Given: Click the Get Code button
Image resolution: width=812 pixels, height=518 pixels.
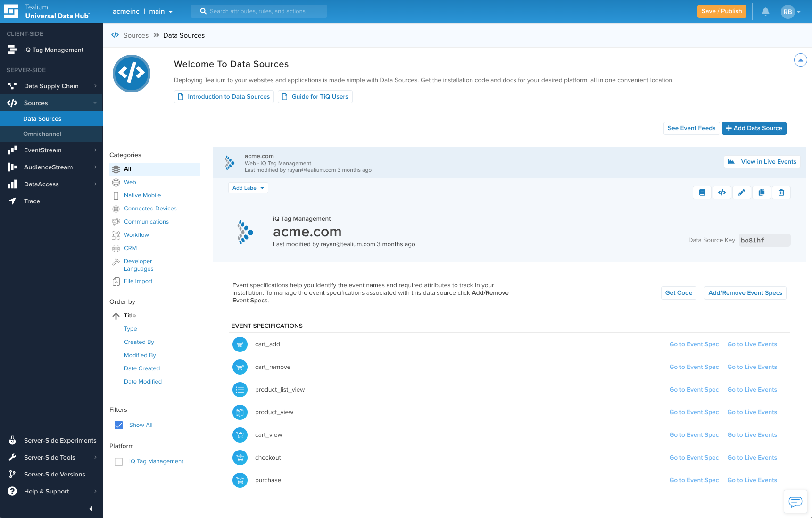Looking at the screenshot, I should click(679, 293).
